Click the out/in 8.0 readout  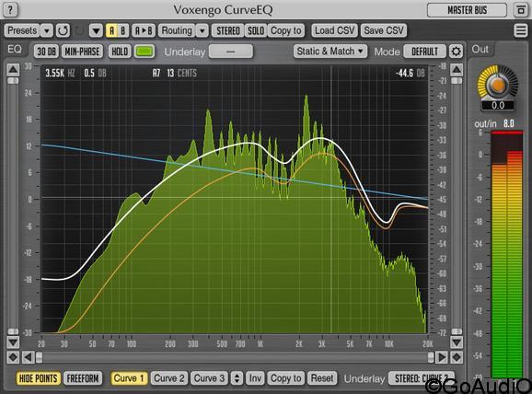click(494, 124)
